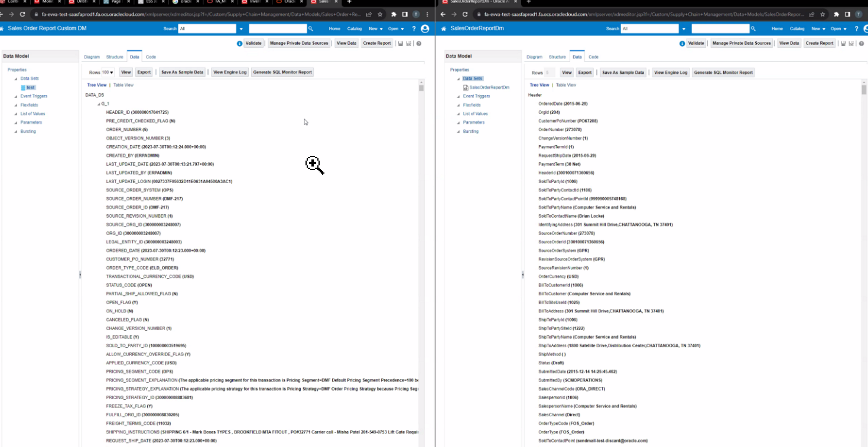868x447 pixels.
Task: Collapse the G_1 group node
Action: coord(99,104)
